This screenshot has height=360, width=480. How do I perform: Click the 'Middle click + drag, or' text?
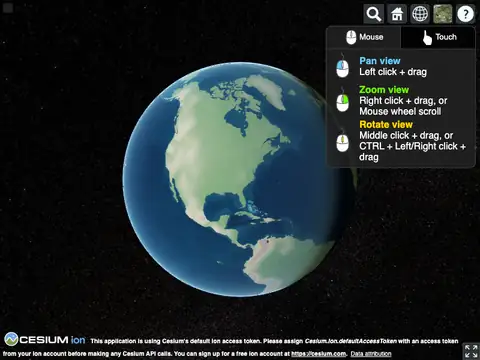pos(406,136)
